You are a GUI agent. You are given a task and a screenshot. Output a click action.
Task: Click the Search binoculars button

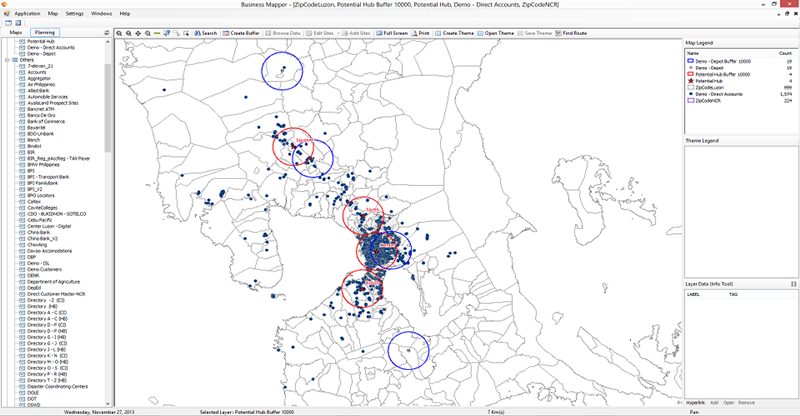coord(206,33)
